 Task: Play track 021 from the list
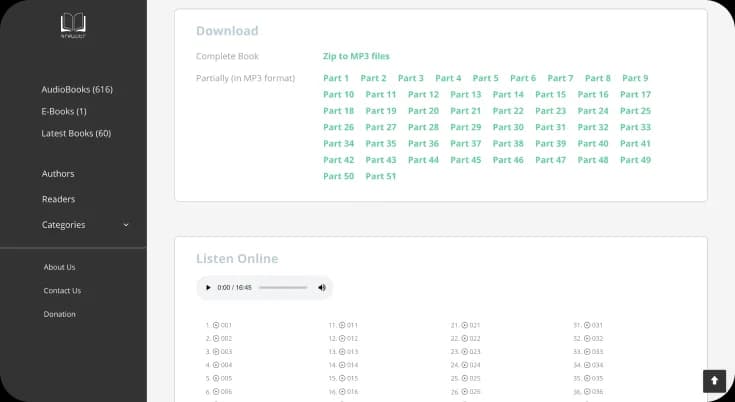(471, 325)
